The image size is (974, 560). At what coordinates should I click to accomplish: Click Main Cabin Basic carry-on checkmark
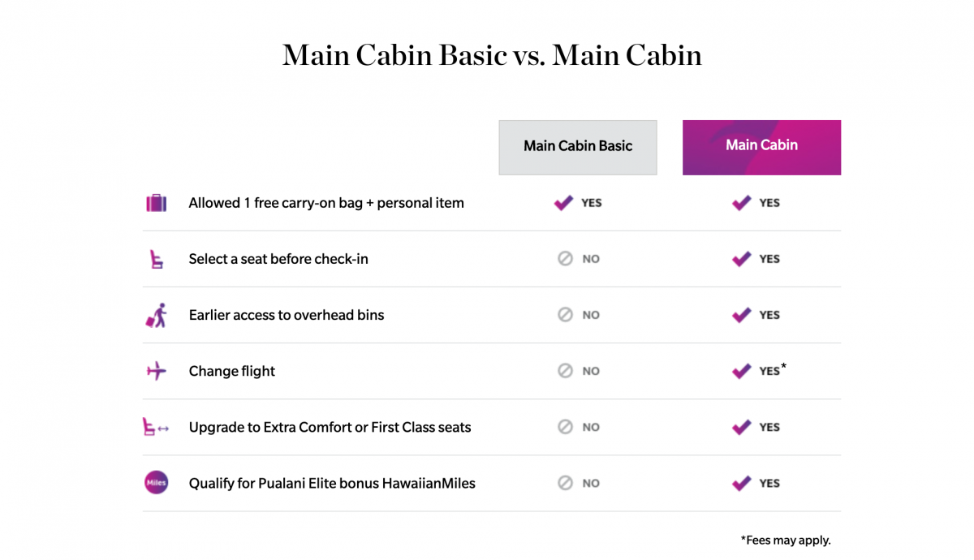point(563,203)
